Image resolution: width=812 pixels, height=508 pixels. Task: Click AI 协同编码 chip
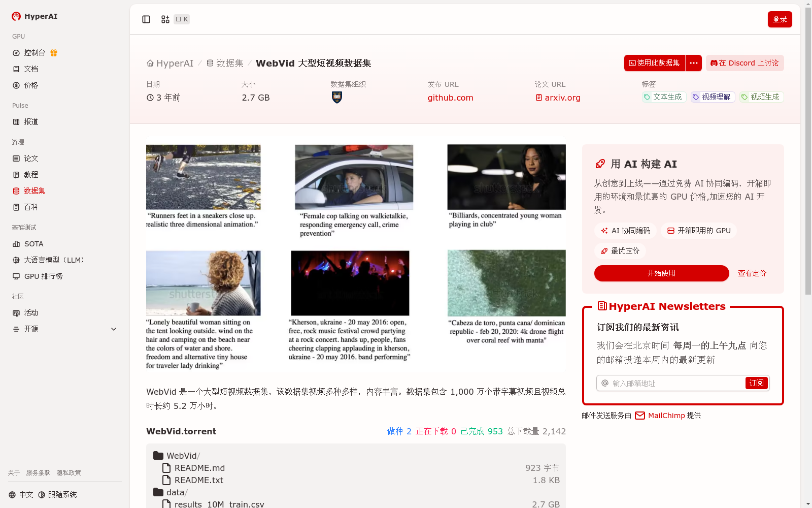pyautogui.click(x=625, y=231)
